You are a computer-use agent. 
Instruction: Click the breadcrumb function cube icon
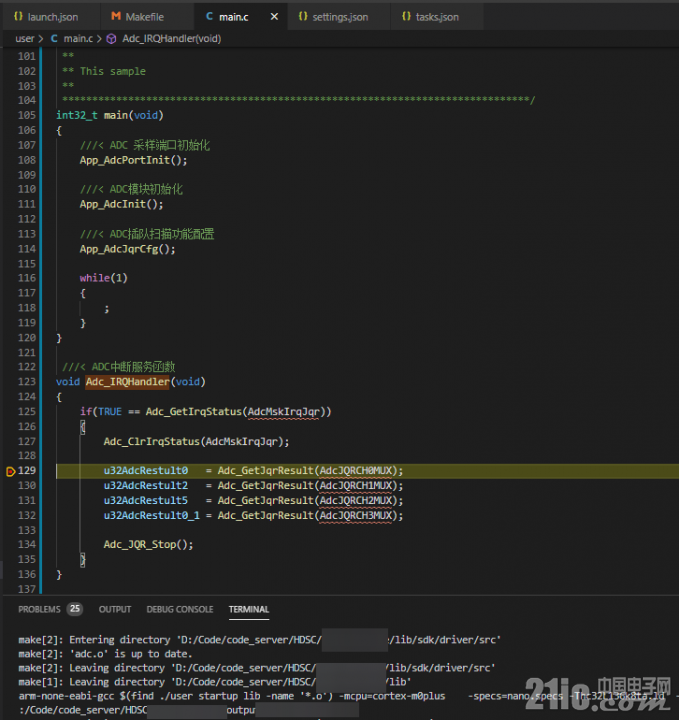click(x=111, y=39)
